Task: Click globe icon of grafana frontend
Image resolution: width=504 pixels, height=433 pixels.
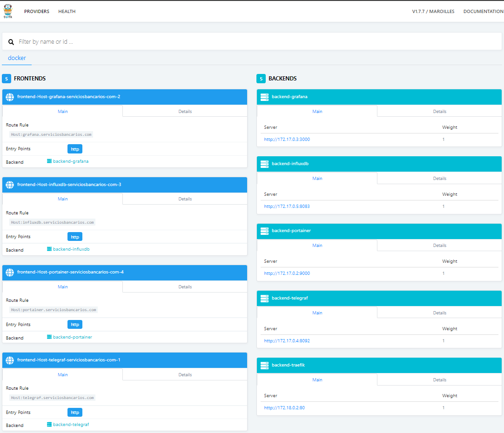Action: pyautogui.click(x=10, y=97)
